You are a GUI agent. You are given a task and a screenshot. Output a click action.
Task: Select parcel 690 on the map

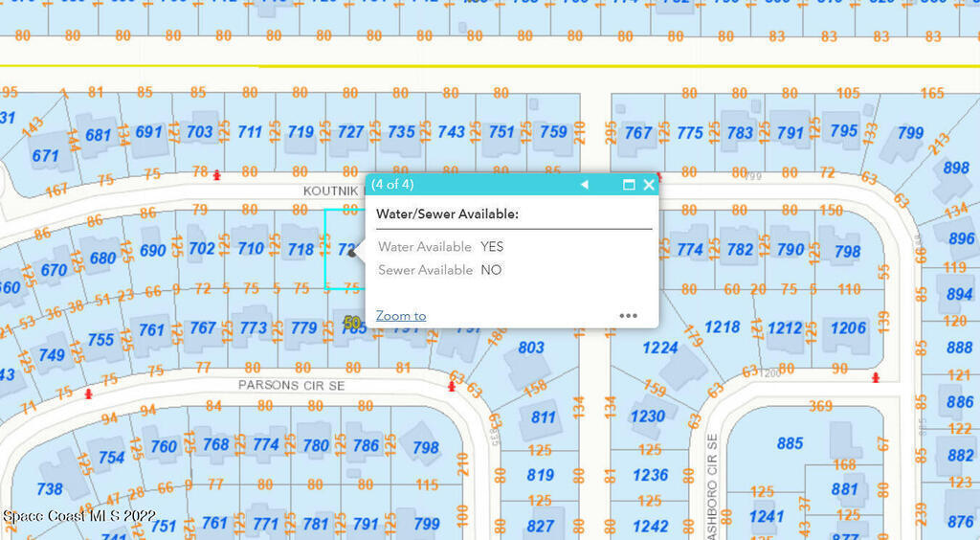pos(152,251)
